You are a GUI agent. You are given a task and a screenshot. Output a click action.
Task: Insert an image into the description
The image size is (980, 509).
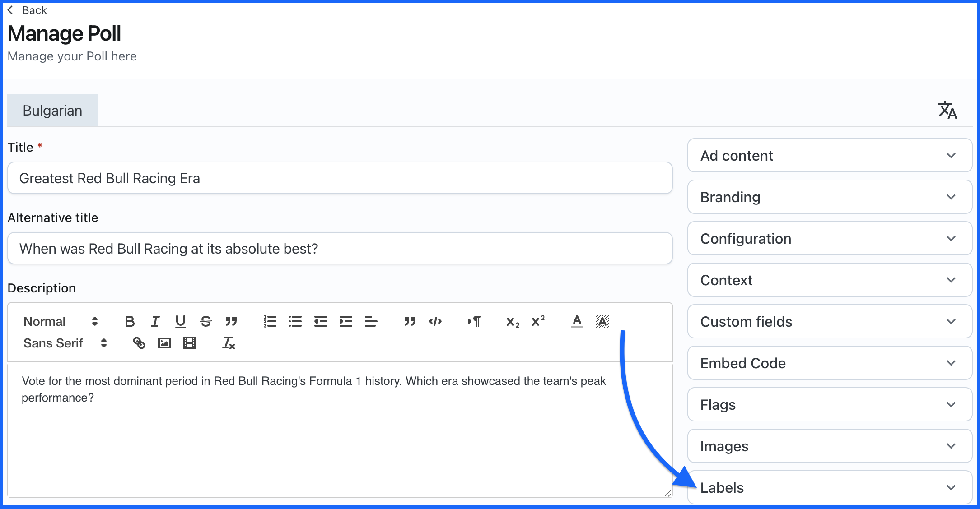[x=164, y=343]
